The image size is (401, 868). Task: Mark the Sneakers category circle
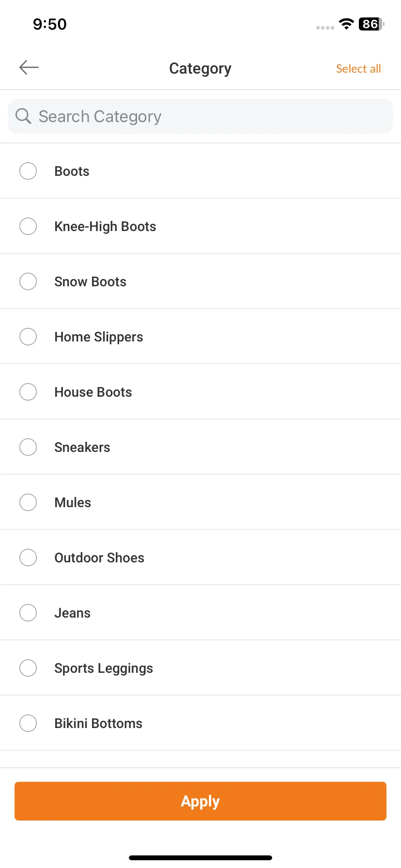pyautogui.click(x=28, y=447)
